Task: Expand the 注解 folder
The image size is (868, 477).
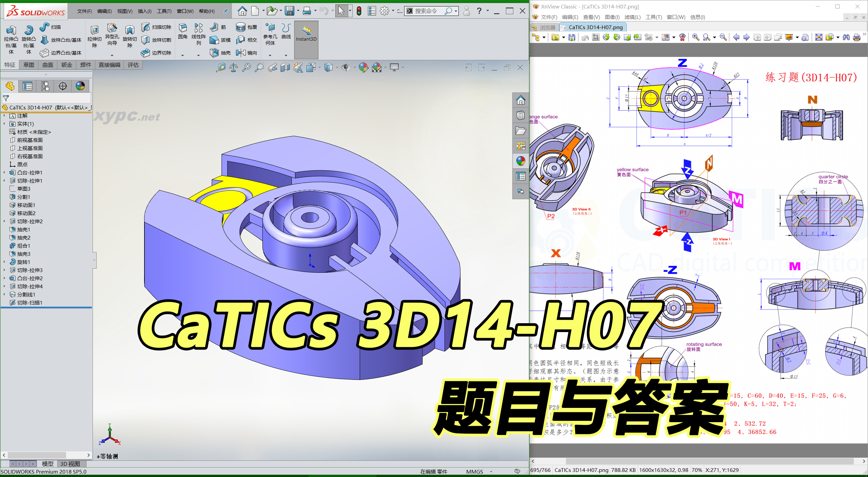Action: pyautogui.click(x=4, y=116)
